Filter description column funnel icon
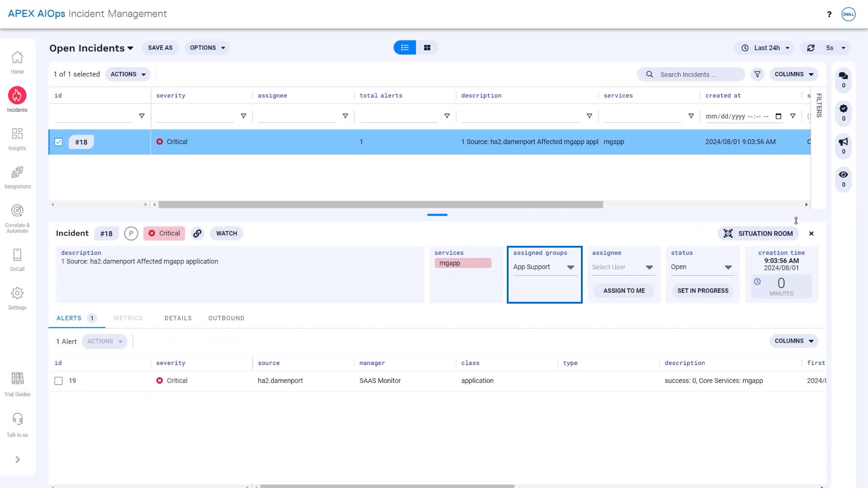The width and height of the screenshot is (868, 488). [590, 116]
